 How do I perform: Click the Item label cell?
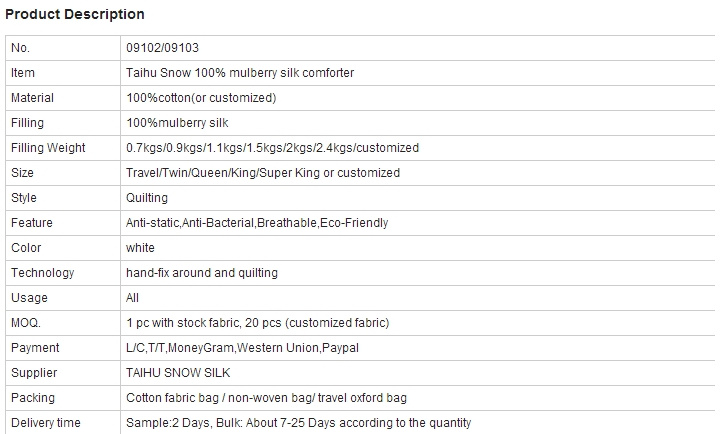tap(63, 73)
